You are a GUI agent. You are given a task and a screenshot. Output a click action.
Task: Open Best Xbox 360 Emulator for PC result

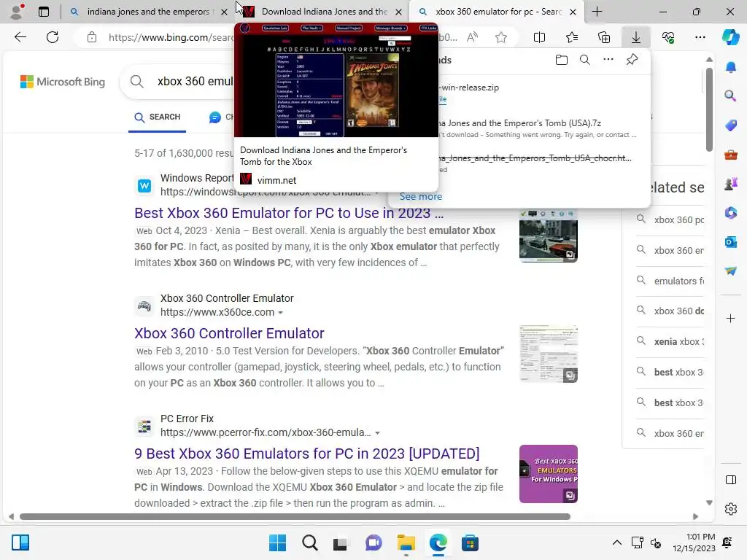point(289,213)
